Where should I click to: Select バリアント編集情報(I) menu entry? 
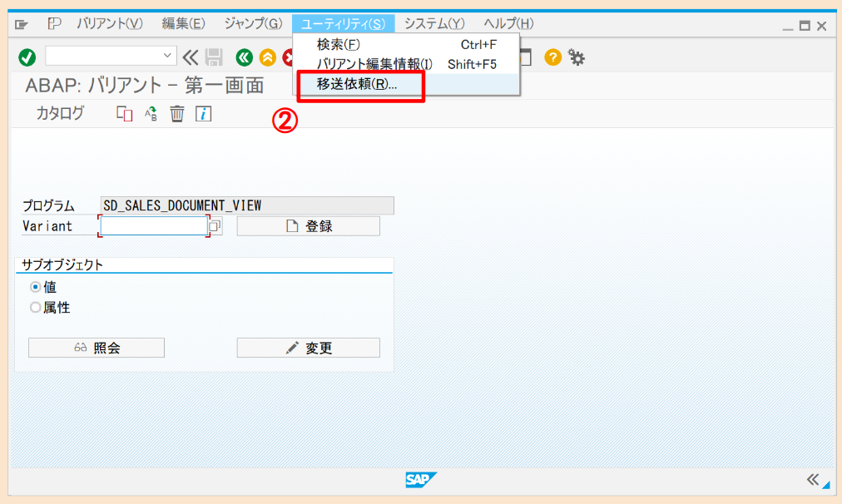coord(407,64)
